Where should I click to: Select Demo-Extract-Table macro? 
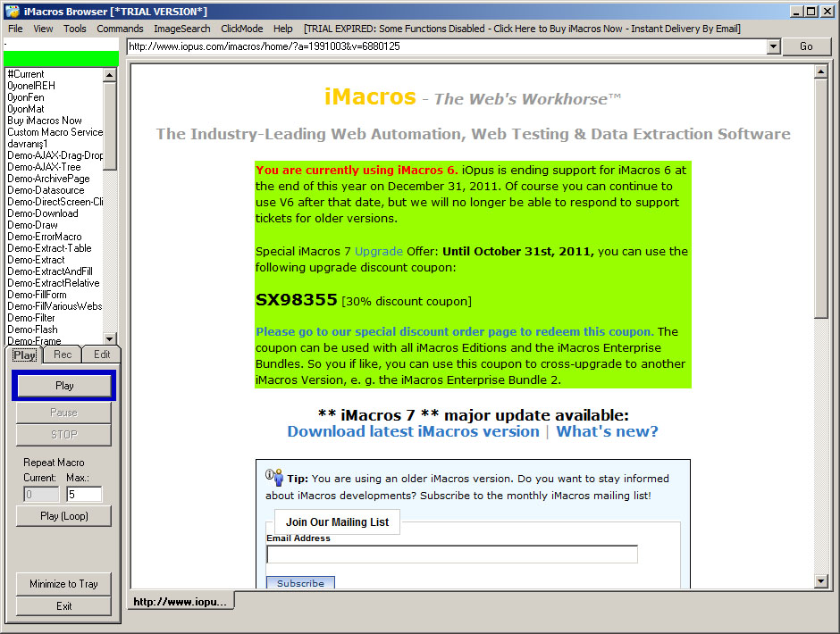point(55,248)
